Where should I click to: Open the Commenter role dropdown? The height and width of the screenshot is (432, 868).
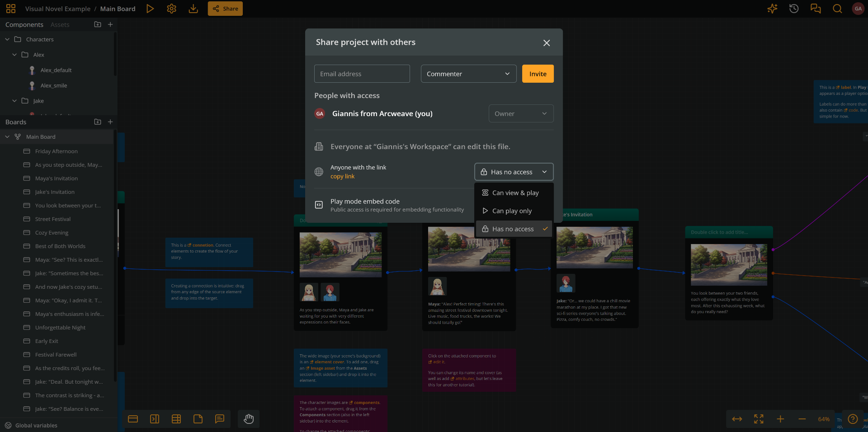[468, 74]
